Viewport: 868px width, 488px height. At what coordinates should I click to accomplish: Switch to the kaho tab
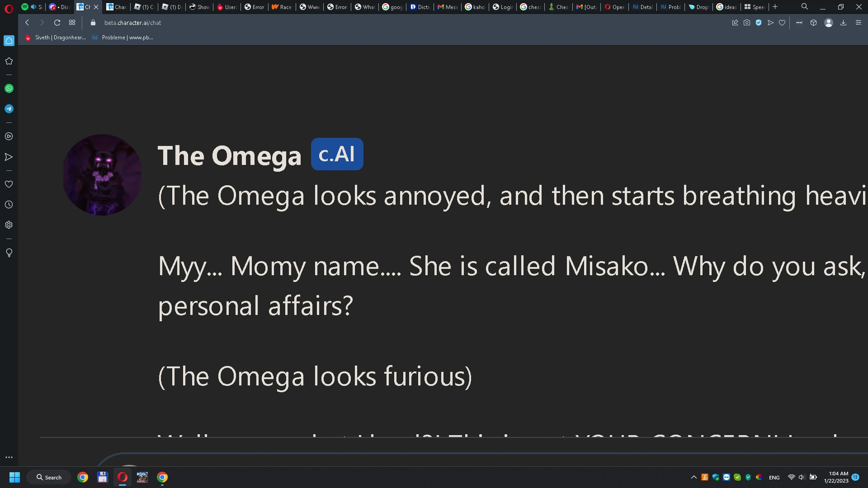(x=475, y=7)
